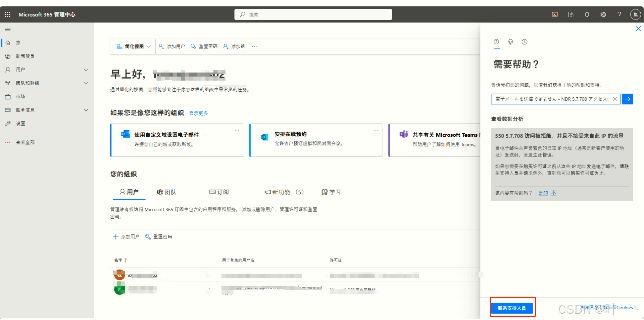Click the 联系支持人员 button
The height and width of the screenshot is (320, 644).
click(512, 308)
